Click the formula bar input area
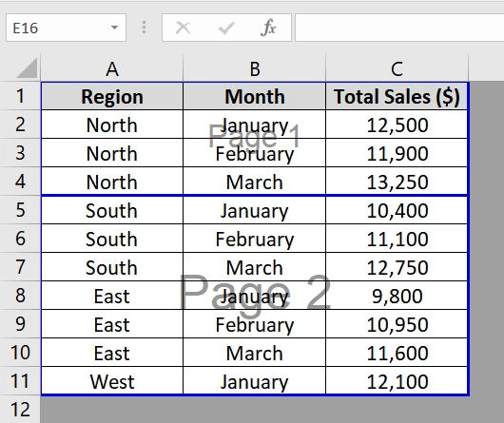Viewport: 504px width, 423px height. click(x=399, y=28)
